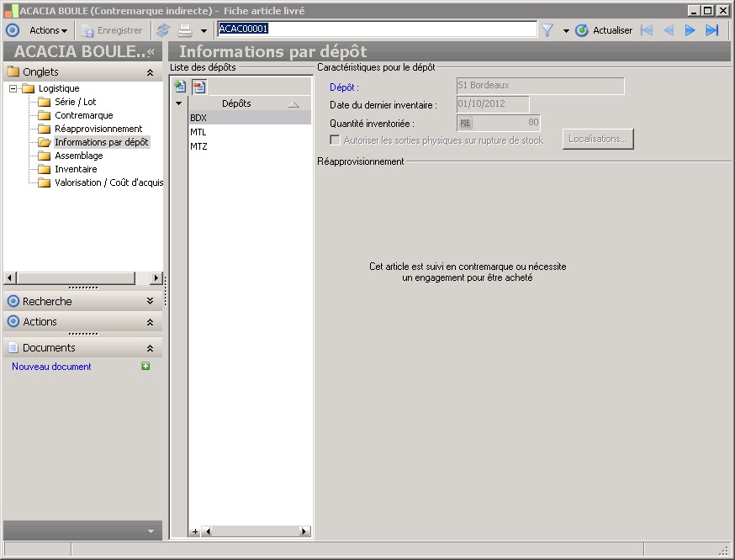Expand the Recherche section
The width and height of the screenshot is (735, 560).
coord(150,301)
